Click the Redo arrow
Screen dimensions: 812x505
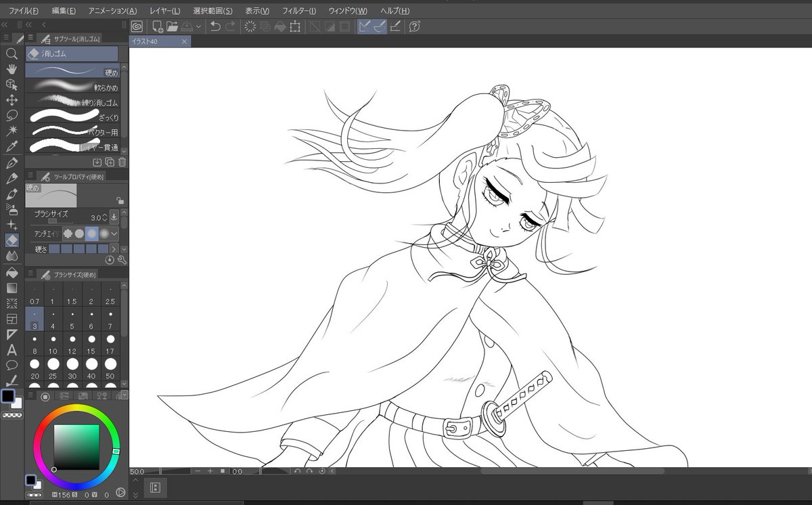[x=230, y=26]
